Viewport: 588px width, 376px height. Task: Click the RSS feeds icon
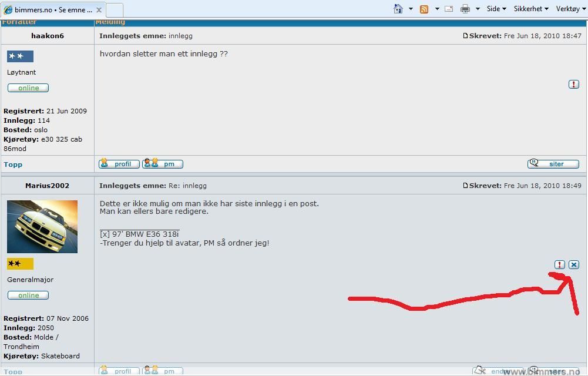(x=424, y=9)
